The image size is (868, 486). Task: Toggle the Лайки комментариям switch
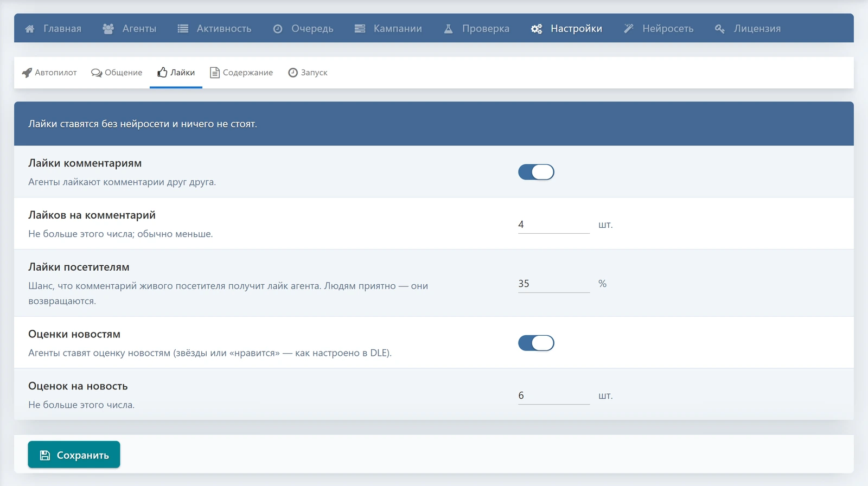click(536, 172)
